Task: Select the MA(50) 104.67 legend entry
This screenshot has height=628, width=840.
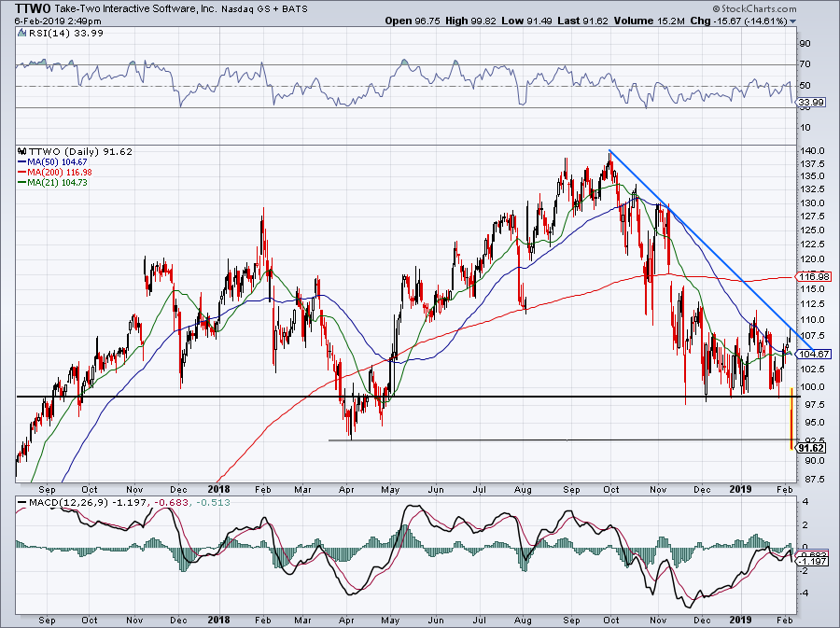Action: pyautogui.click(x=52, y=161)
